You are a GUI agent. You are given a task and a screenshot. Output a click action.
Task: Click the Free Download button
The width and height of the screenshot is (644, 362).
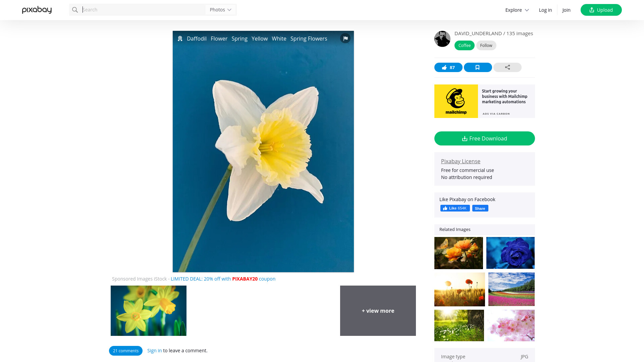click(485, 138)
